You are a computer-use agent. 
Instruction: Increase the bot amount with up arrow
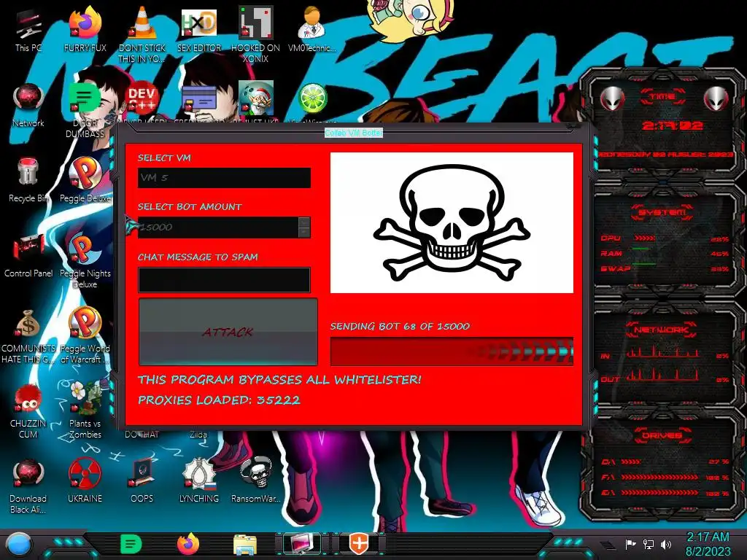pyautogui.click(x=304, y=222)
